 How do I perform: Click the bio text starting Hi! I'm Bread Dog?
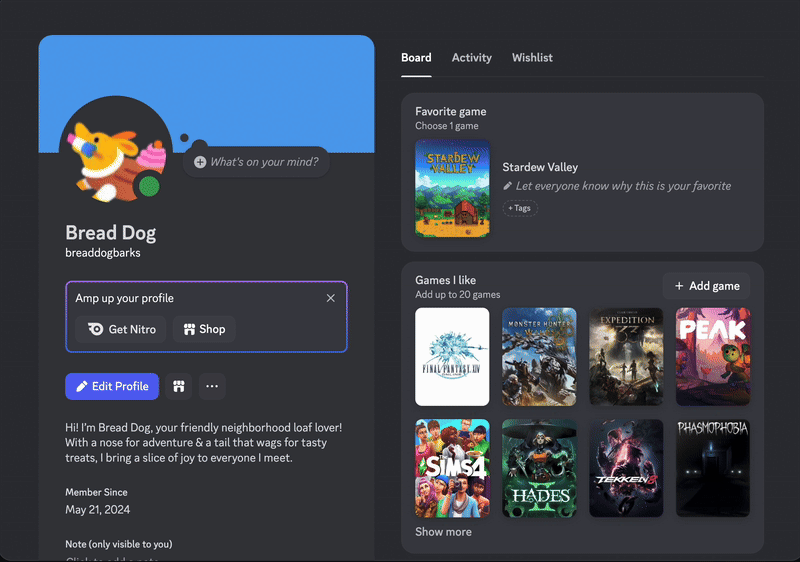[204, 443]
